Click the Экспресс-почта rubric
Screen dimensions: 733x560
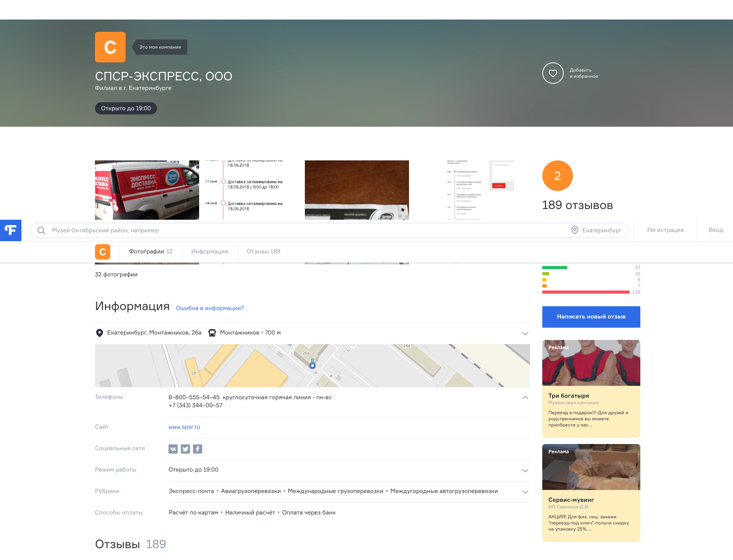[191, 491]
